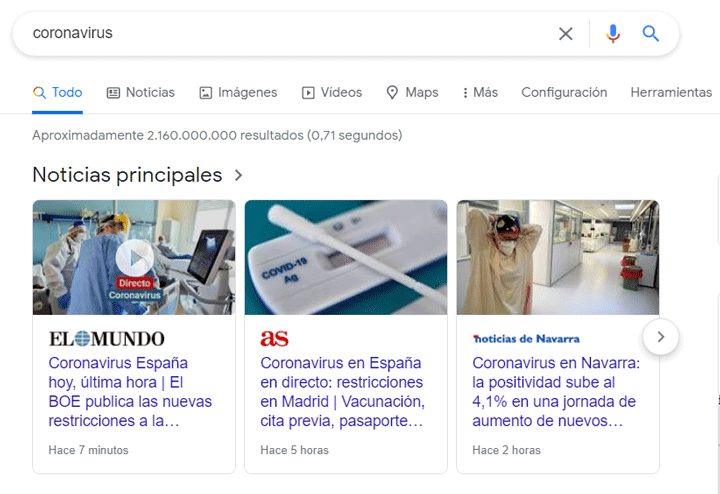Click the AS newspaper logo

pos(274,339)
